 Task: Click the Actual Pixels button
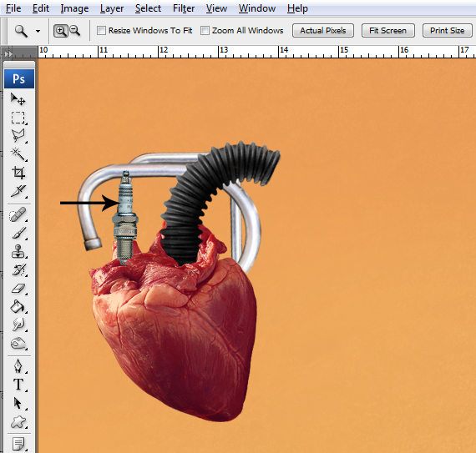point(323,31)
